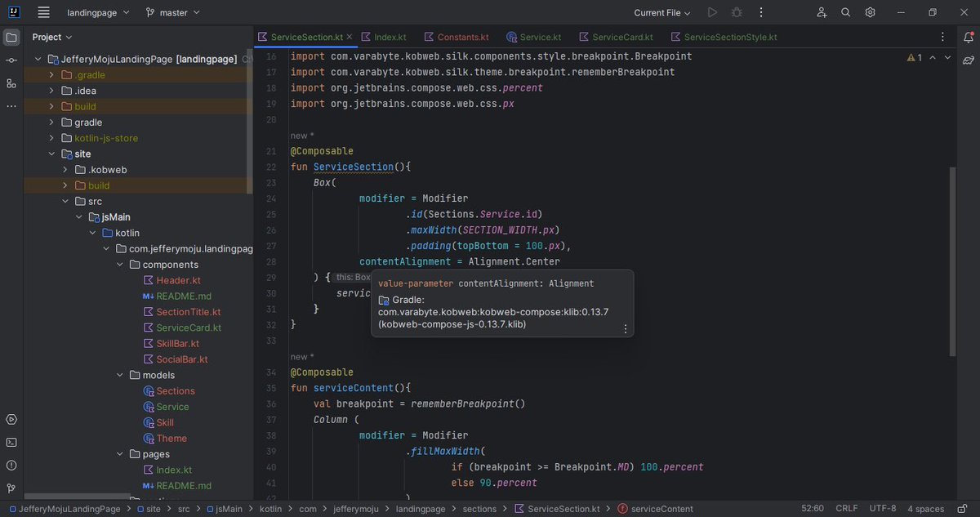This screenshot has height=517, width=980.
Task: Open more run actions menu
Action: 761,12
